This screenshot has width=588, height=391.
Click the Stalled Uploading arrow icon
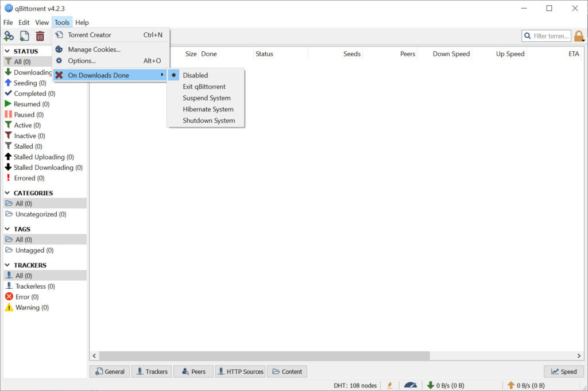pyautogui.click(x=8, y=156)
